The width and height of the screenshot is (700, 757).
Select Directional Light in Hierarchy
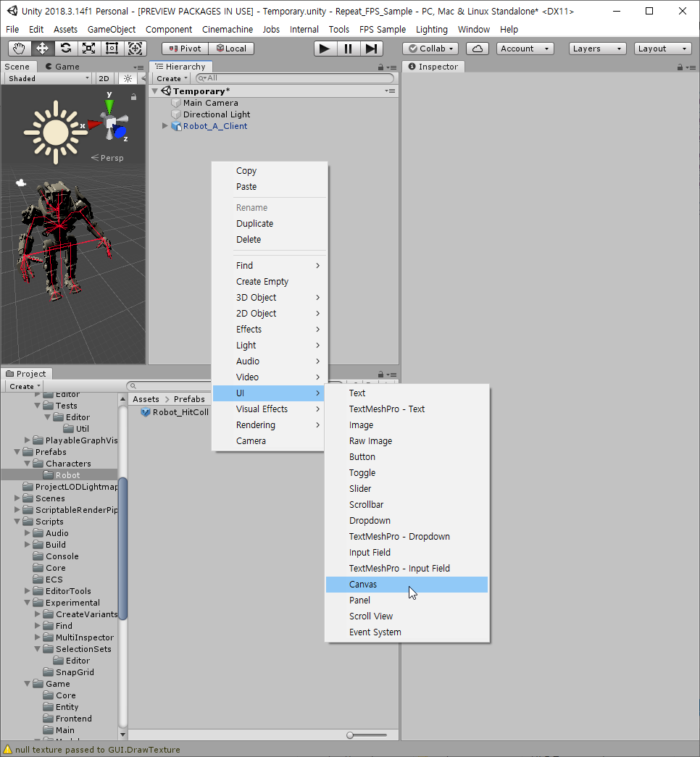coord(217,114)
